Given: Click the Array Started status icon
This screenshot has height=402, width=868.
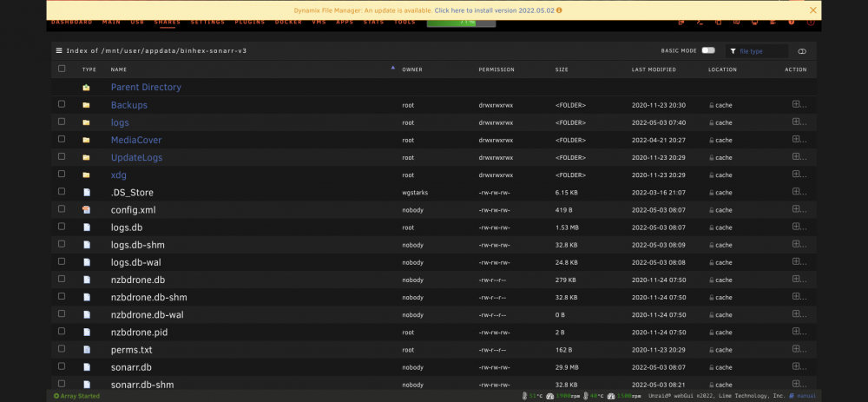Looking at the screenshot, I should click(x=56, y=396).
